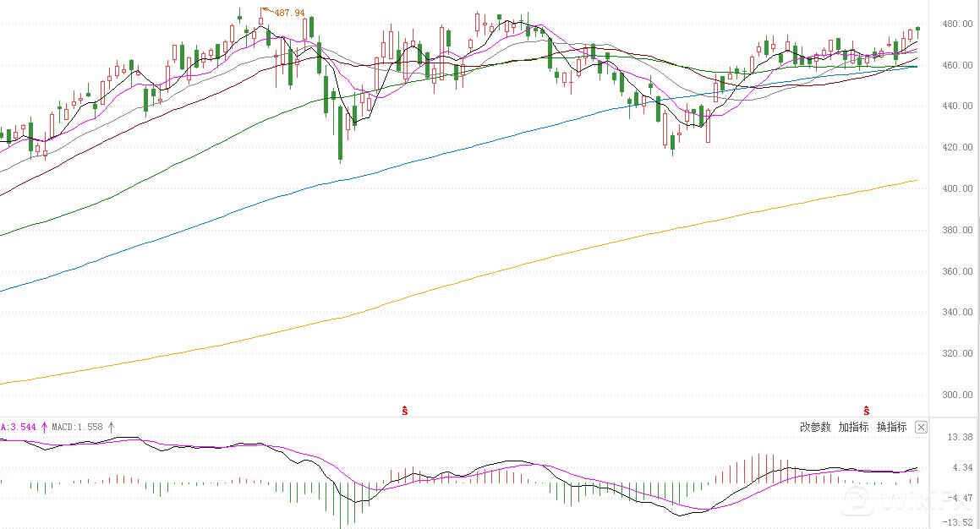Open the 加指标 add indicator option
This screenshot has width=980, height=529.
click(x=853, y=428)
